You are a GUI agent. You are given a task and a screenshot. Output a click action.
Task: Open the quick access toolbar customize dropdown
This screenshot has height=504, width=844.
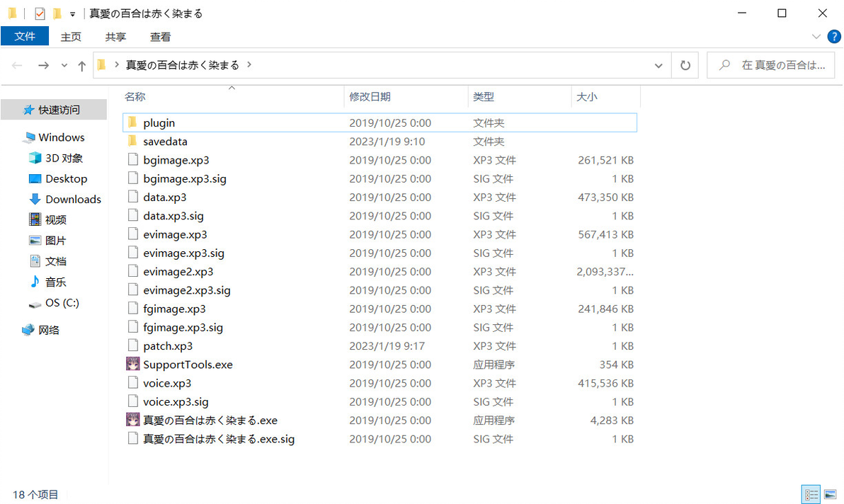point(73,15)
